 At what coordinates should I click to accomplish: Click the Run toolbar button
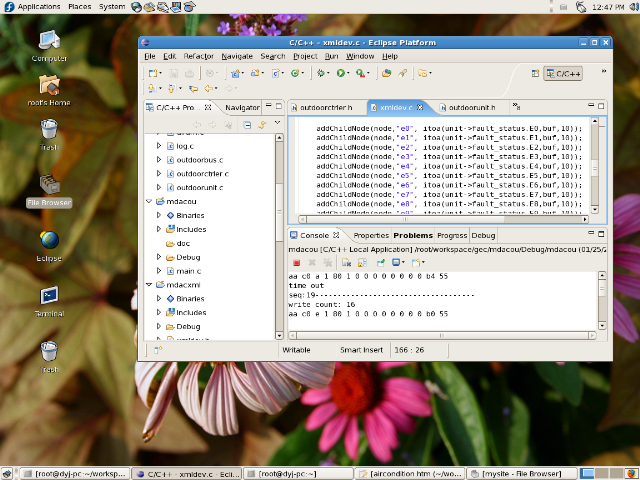coord(341,73)
